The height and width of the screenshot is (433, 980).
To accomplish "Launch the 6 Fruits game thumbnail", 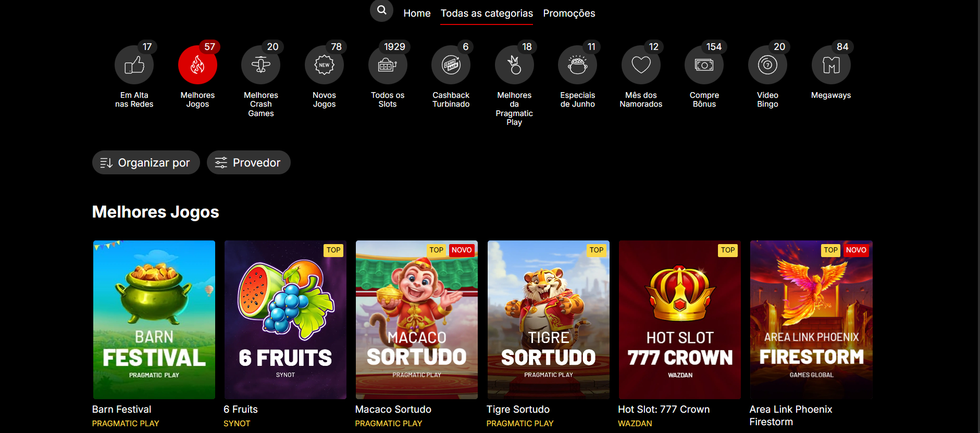I will click(x=286, y=320).
